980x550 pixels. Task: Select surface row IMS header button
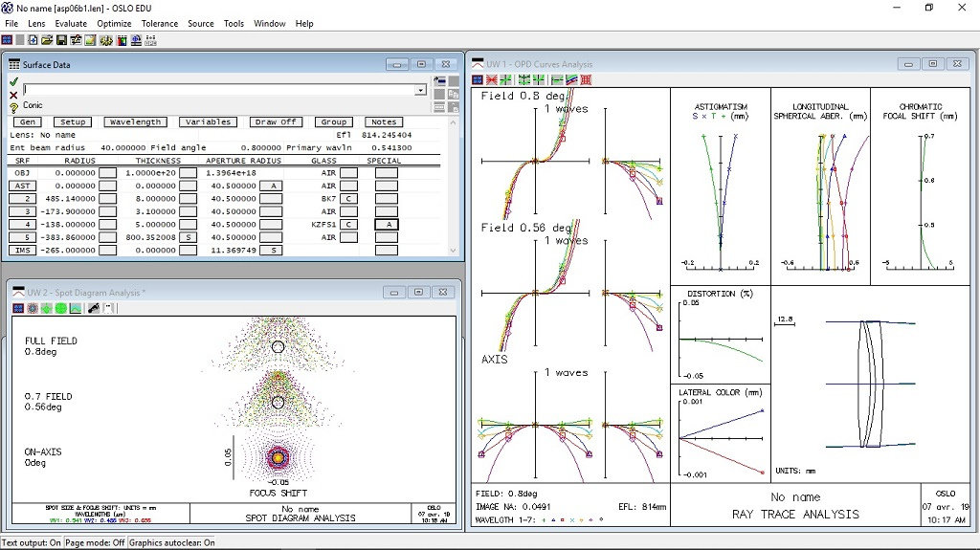23,250
